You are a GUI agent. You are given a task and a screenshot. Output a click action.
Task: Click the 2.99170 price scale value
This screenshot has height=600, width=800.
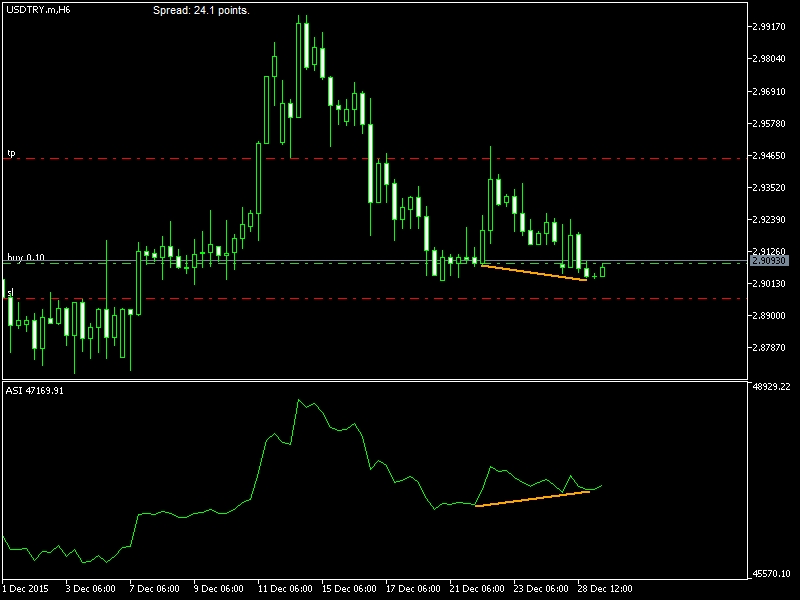point(769,27)
